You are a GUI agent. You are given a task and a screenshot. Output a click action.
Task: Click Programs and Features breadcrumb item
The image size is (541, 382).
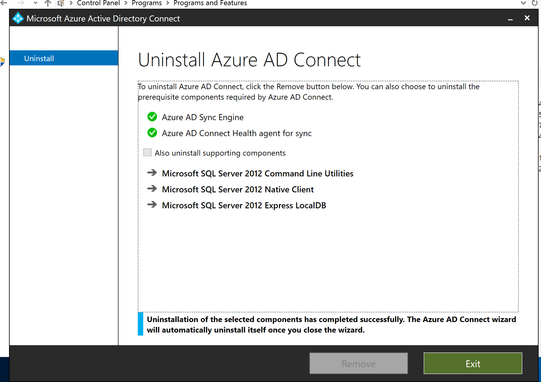click(x=210, y=3)
